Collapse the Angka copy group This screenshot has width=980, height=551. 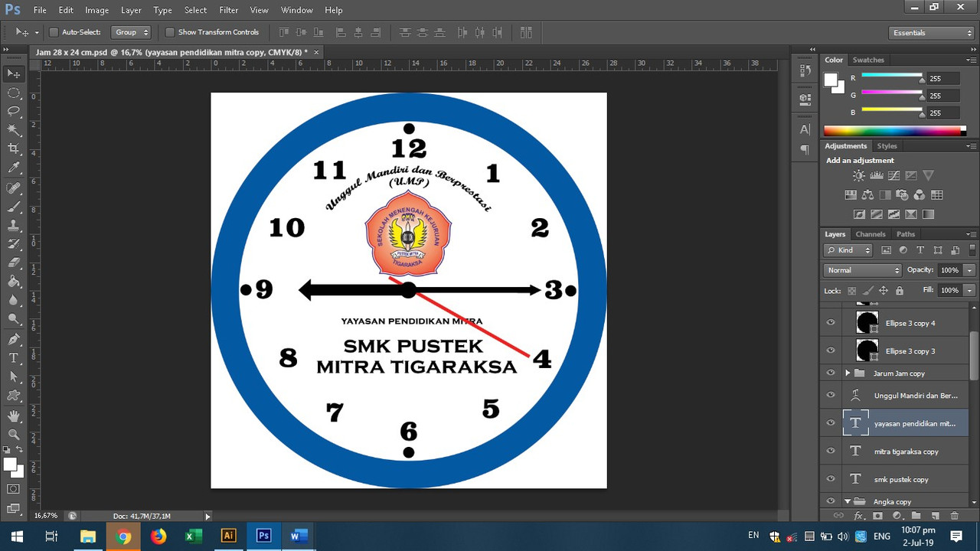tap(848, 501)
